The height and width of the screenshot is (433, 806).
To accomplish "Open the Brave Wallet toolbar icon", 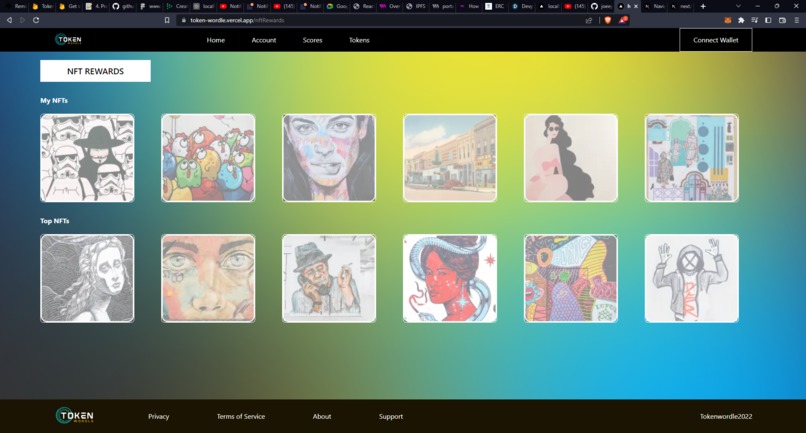I will tap(782, 20).
